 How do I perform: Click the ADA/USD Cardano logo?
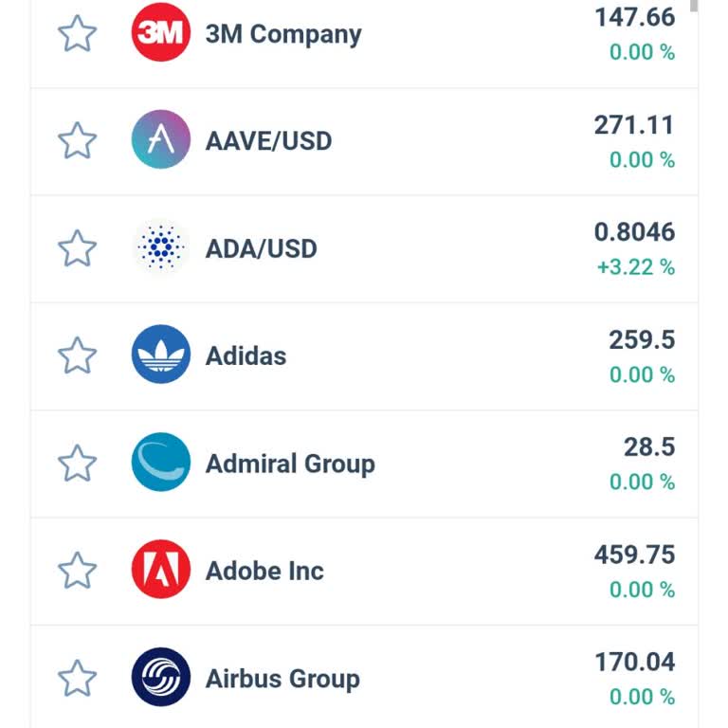(160, 248)
